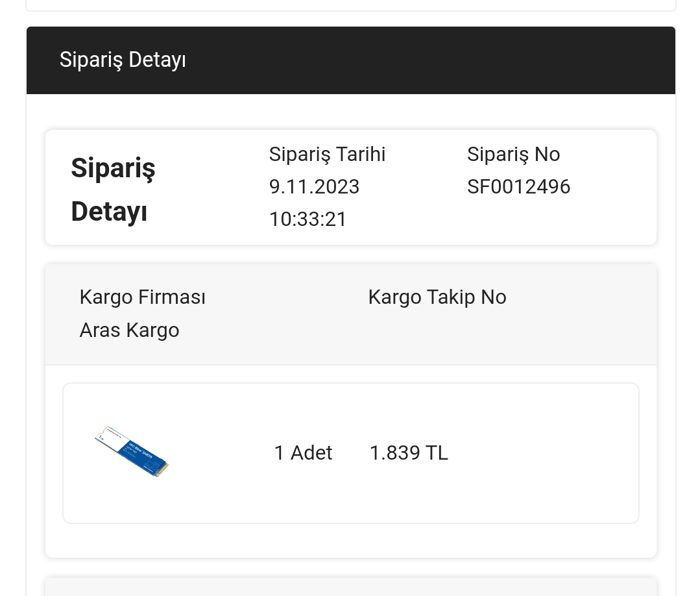This screenshot has width=700, height=596.
Task: Click the bold Sipariş Detayı card heading
Action: tap(114, 190)
